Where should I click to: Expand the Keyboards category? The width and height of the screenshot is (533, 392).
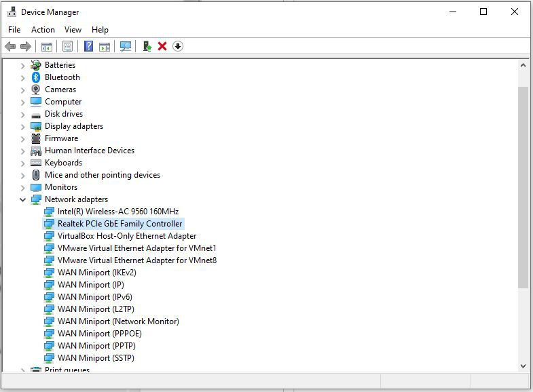coord(22,163)
